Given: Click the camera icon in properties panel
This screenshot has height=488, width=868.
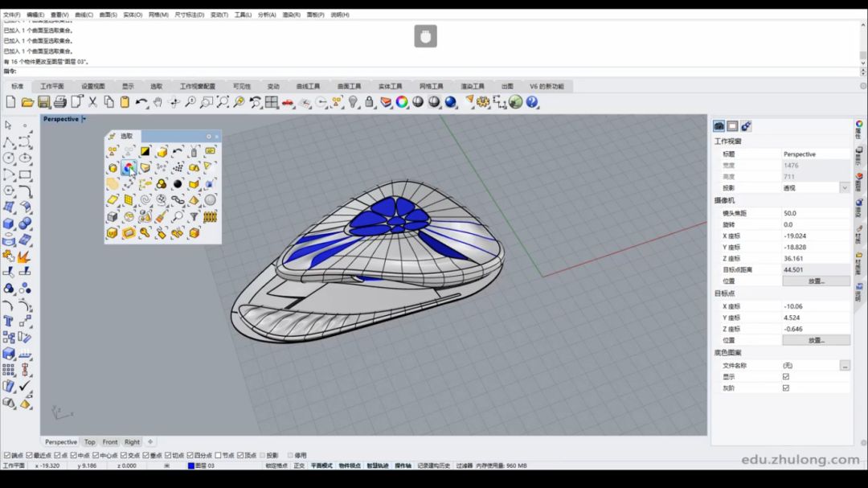Looking at the screenshot, I should click(x=719, y=126).
